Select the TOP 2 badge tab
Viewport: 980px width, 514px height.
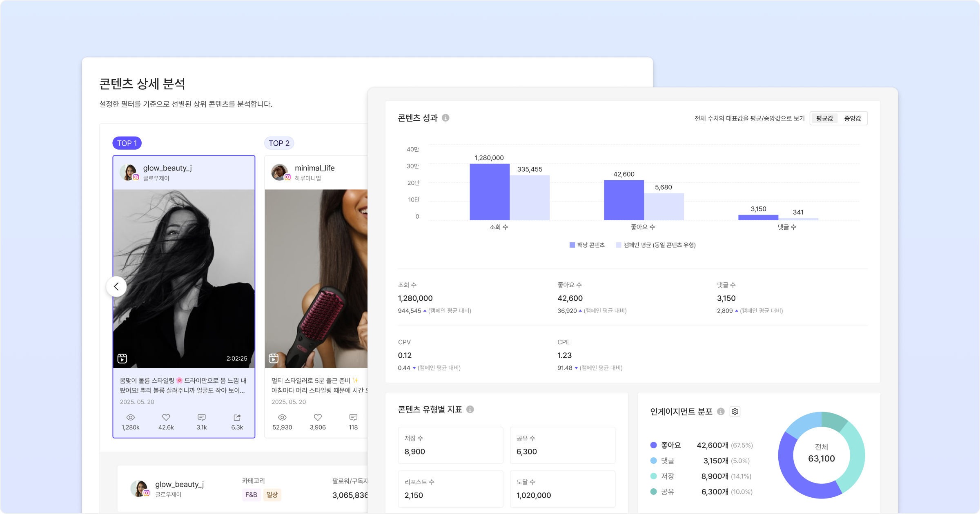pos(279,143)
